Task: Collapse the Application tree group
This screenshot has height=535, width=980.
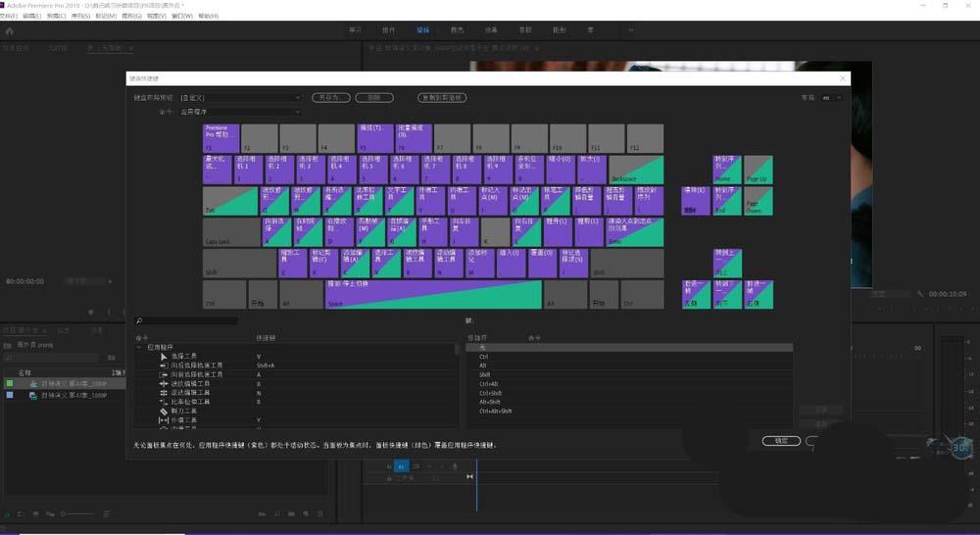Action: pyautogui.click(x=139, y=348)
